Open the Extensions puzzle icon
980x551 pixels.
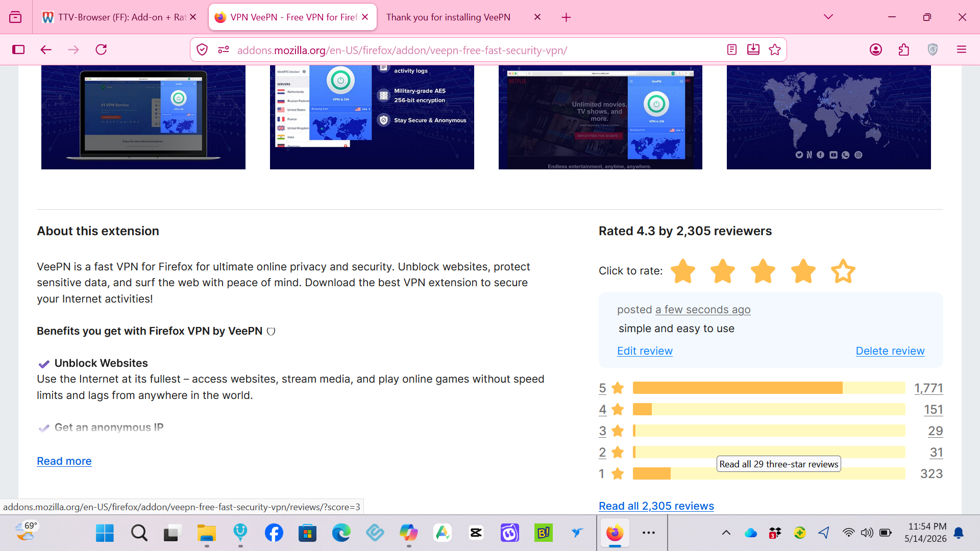click(904, 49)
